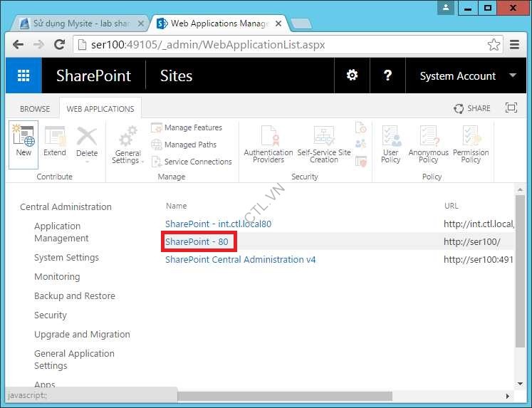
Task: Open a new browser tab
Action: pos(301,23)
